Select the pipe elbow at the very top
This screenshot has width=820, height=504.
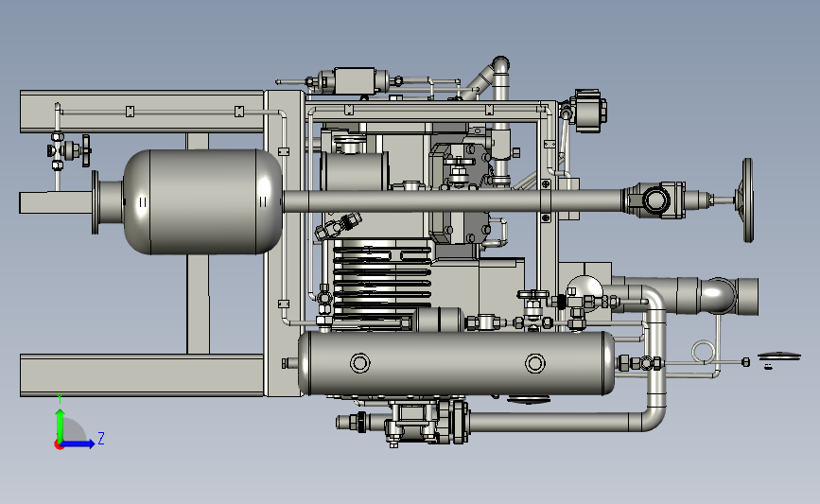[500, 65]
